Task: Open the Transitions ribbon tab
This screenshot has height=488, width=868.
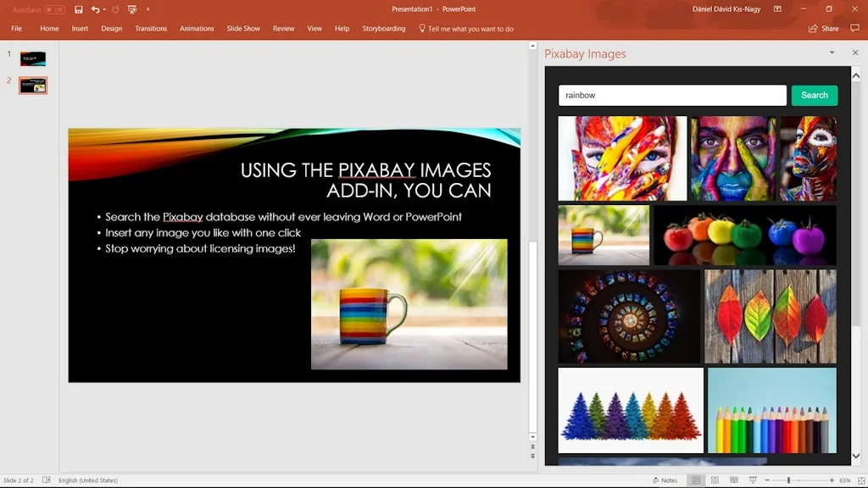Action: pos(151,28)
